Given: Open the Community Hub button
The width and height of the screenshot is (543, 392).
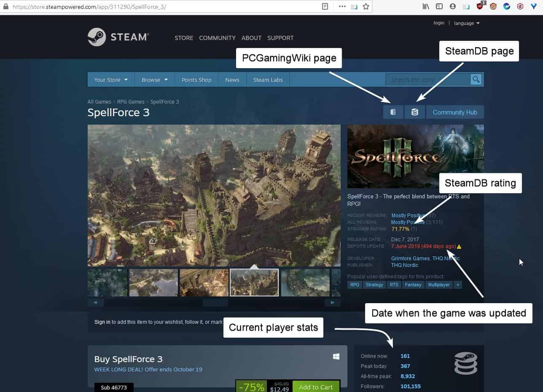Looking at the screenshot, I should pyautogui.click(x=455, y=112).
